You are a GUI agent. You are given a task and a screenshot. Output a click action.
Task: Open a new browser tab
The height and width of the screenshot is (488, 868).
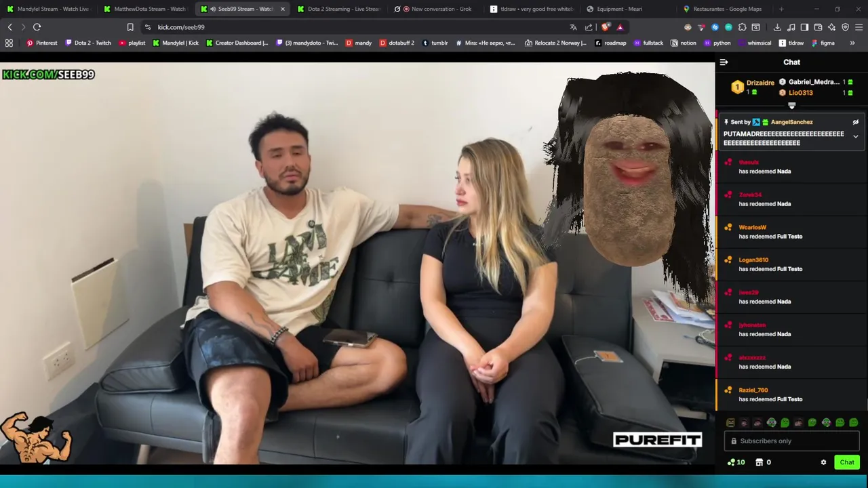point(781,9)
